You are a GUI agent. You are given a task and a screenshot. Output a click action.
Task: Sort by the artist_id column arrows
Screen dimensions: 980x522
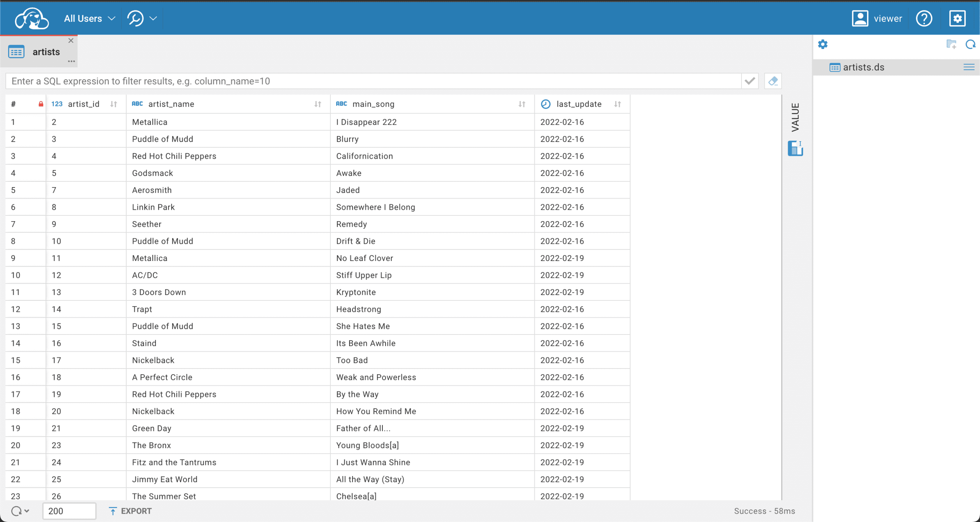(x=114, y=104)
